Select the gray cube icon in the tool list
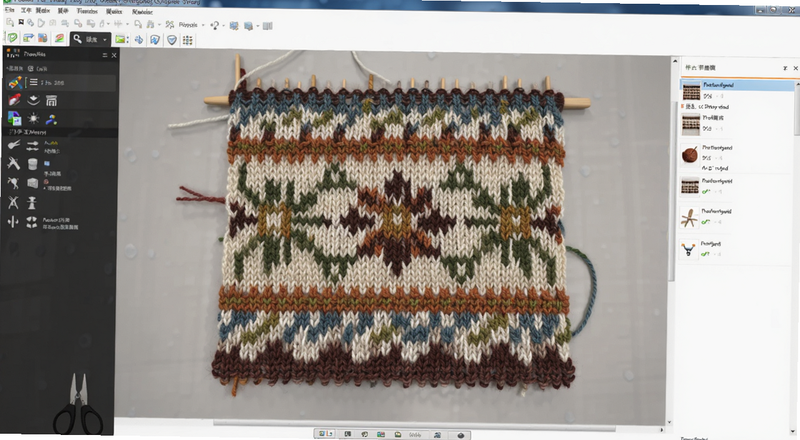The image size is (800, 440). 33,183
